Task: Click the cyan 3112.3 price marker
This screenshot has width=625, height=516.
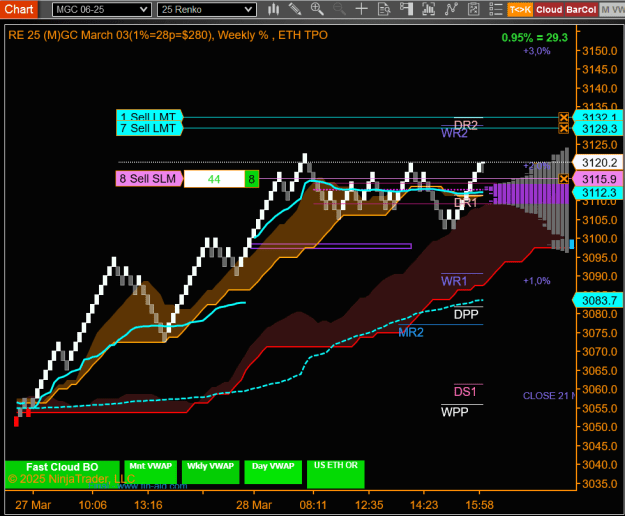Action: [598, 193]
